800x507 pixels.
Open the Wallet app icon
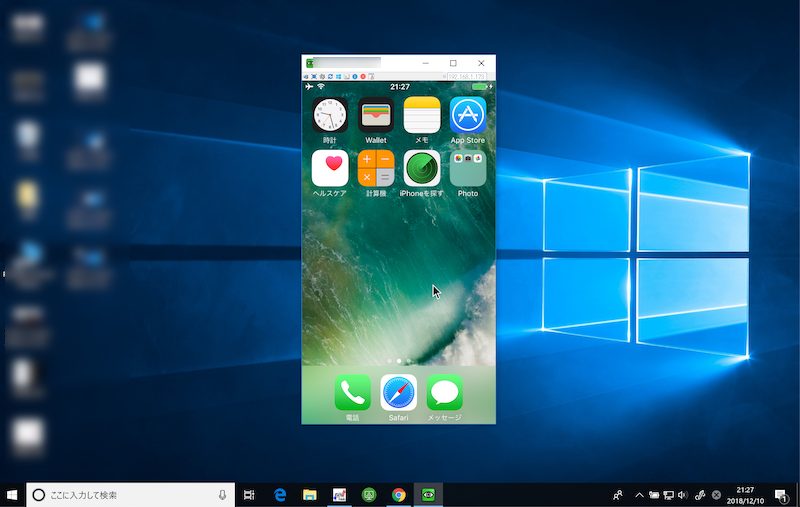click(x=376, y=115)
